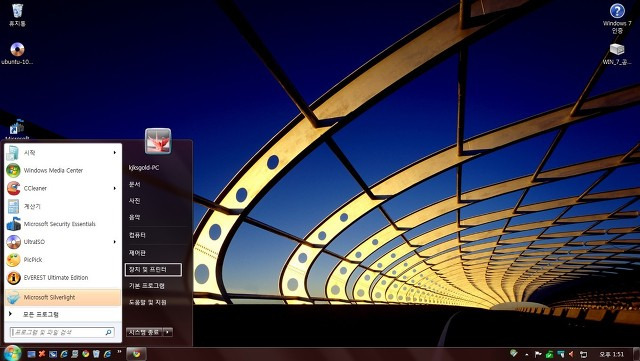The image size is (640, 361).
Task: Launch CCleaner from the Start menu
Action: (63, 188)
